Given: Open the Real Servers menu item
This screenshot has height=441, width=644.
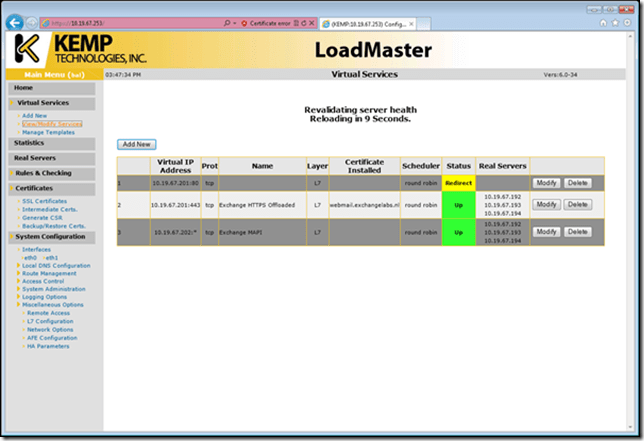Looking at the screenshot, I should point(35,158).
